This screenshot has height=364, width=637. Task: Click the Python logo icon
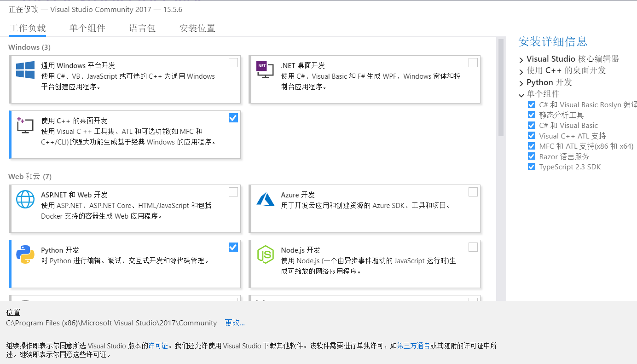coord(25,254)
